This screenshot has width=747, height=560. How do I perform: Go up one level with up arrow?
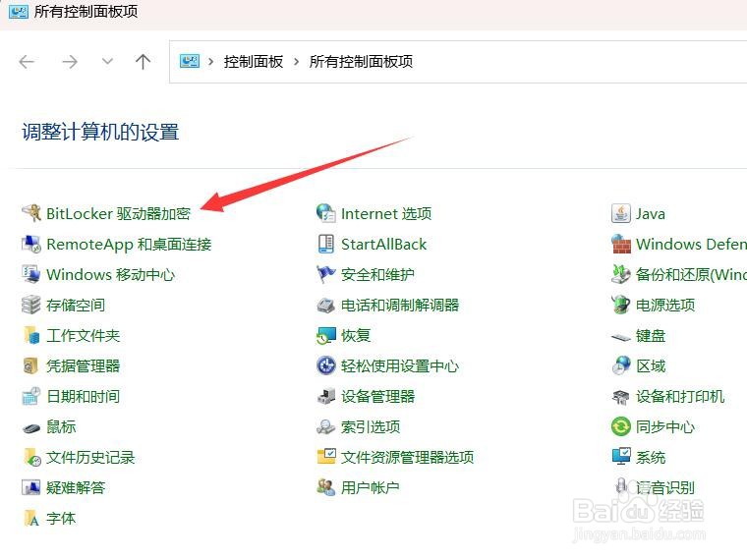[143, 62]
